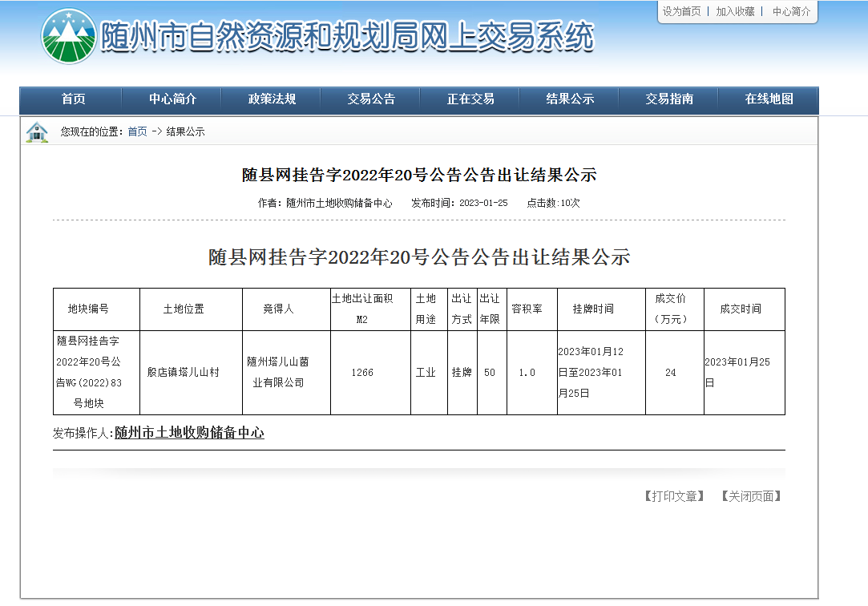Open 结果公示 in the navigation bar
Screen dimensions: 868x606
pyautogui.click(x=570, y=99)
